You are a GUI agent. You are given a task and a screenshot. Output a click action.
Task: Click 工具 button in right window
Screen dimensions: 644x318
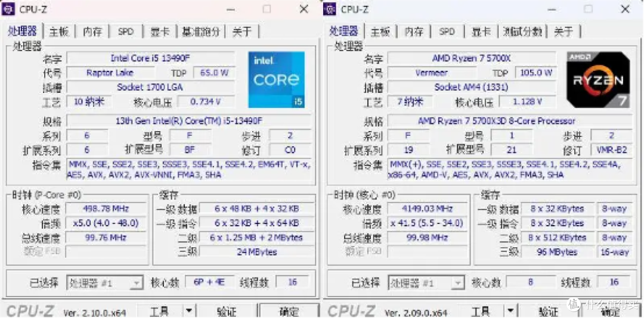[481, 311]
